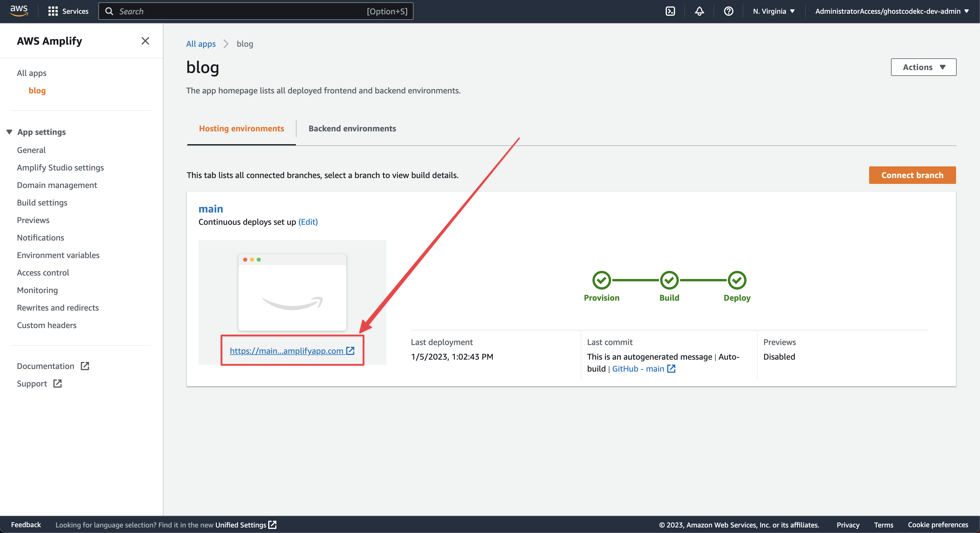Open Previews settings
The image size is (980, 533).
(33, 220)
